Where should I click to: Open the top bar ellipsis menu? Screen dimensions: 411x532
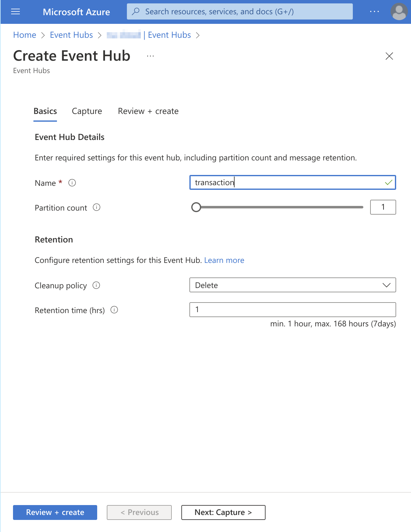click(374, 12)
